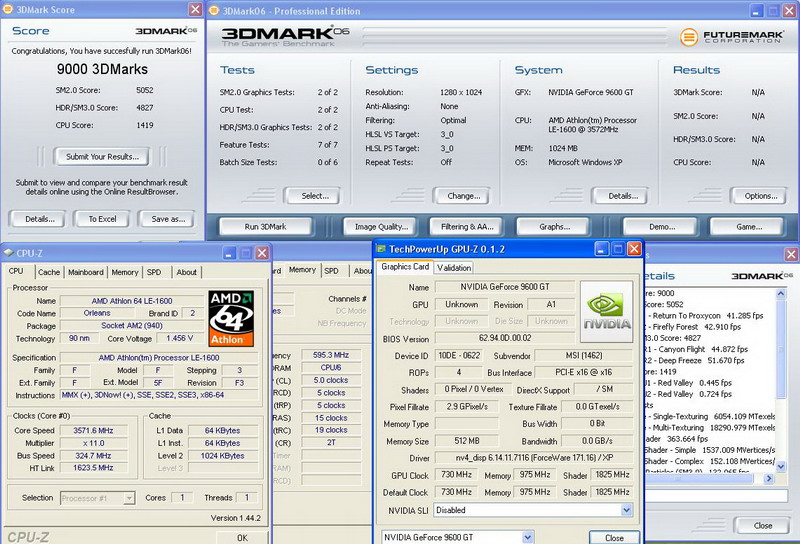The height and width of the screenshot is (544, 800).
Task: Click the NVIDIA logo in GPU-Z
Action: tap(607, 312)
